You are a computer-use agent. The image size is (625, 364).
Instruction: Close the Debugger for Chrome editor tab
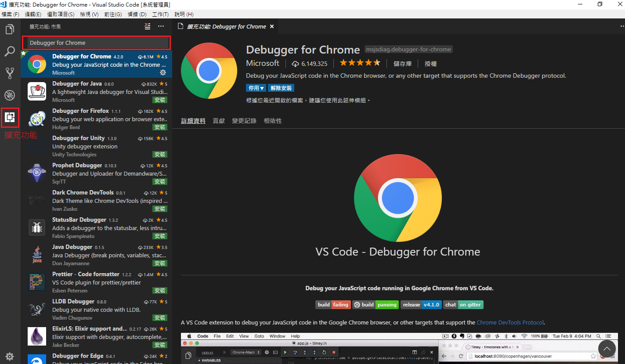pyautogui.click(x=272, y=26)
